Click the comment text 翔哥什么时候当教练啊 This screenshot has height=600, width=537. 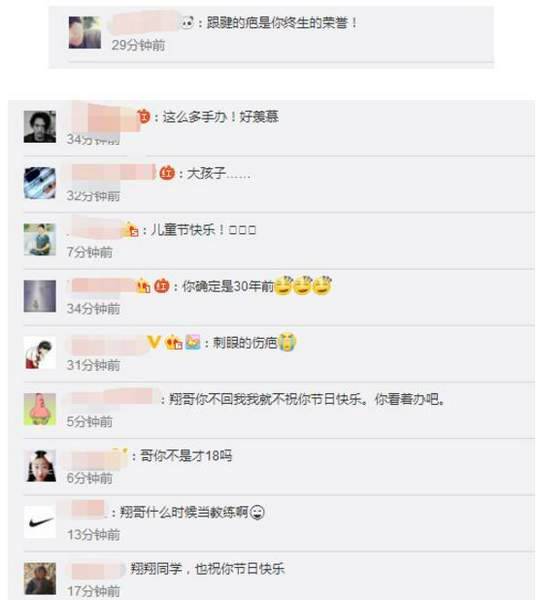pyautogui.click(x=184, y=512)
